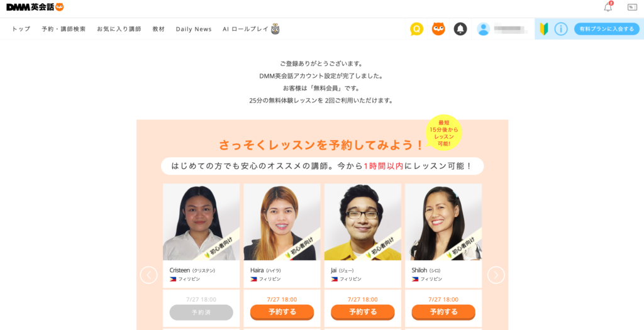This screenshot has width=644, height=330.
Task: Click 予約する under Haira
Action: coord(282,312)
